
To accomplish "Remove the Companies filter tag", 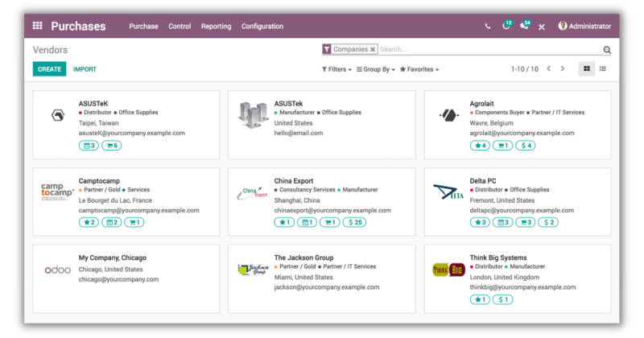I will [373, 49].
